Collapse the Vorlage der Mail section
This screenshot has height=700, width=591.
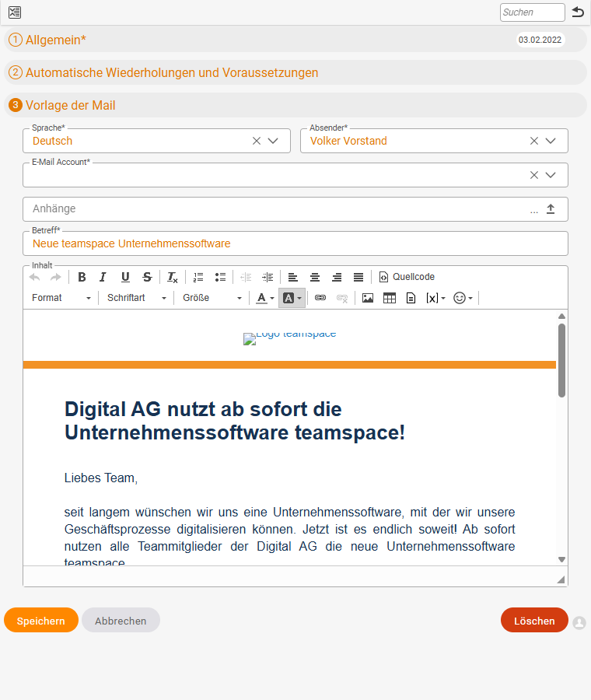tap(295, 105)
